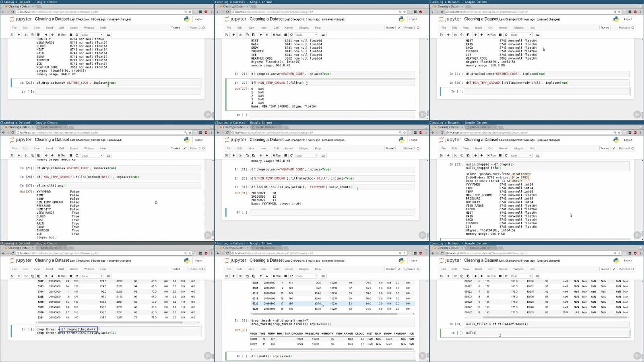
Task: Stop execution in the In [22] fillna notebook
Action: pos(285,35)
